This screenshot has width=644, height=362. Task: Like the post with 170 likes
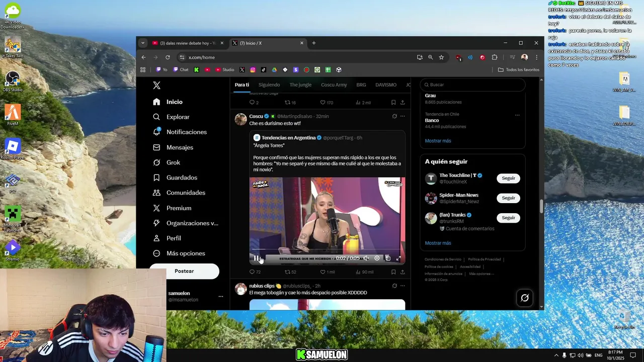327,103
